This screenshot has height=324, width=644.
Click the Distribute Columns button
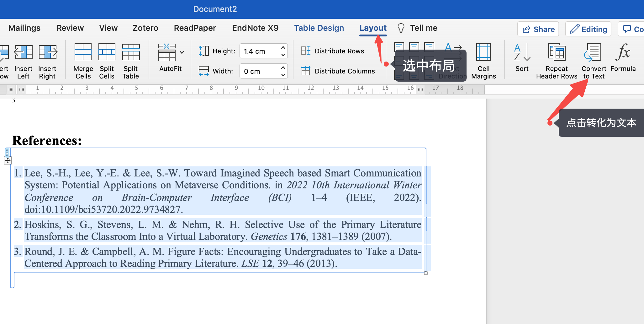338,71
